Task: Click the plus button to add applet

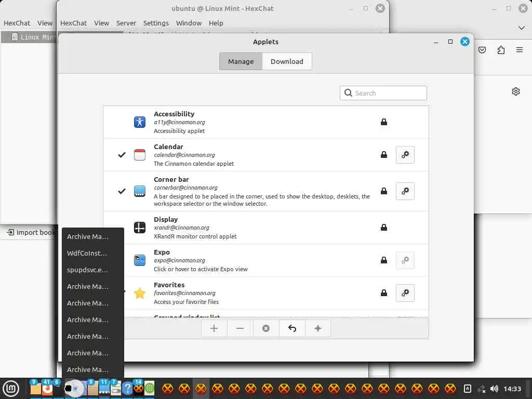Action: (214, 328)
